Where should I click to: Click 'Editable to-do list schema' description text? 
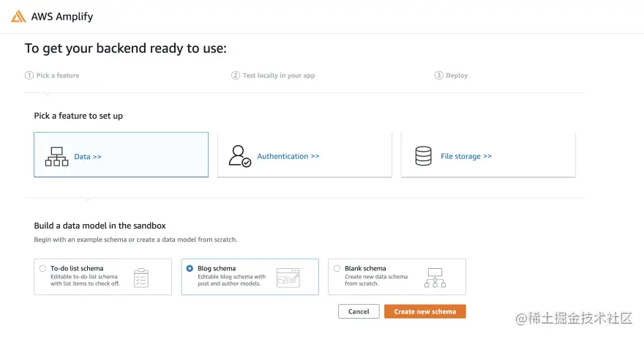85,281
